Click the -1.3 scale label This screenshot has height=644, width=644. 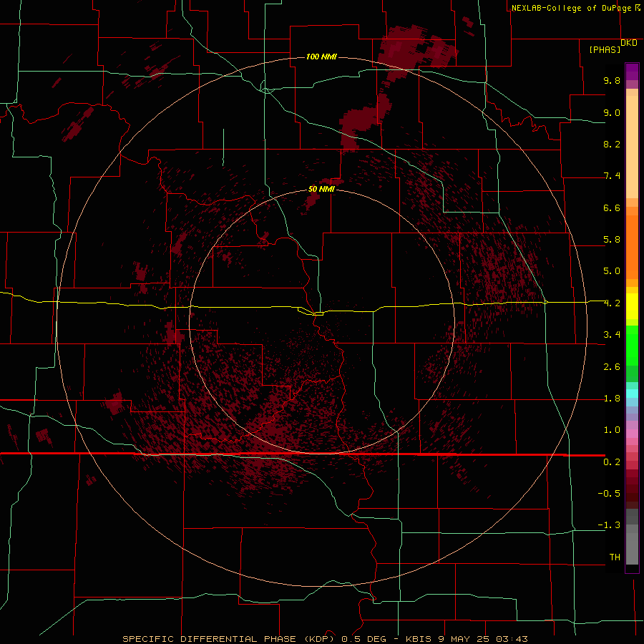click(609, 525)
